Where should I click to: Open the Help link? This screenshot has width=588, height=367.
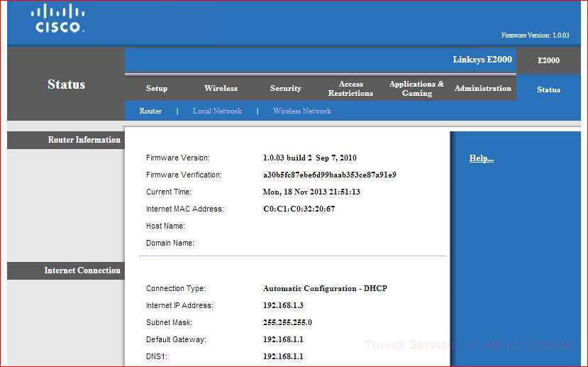pos(481,158)
